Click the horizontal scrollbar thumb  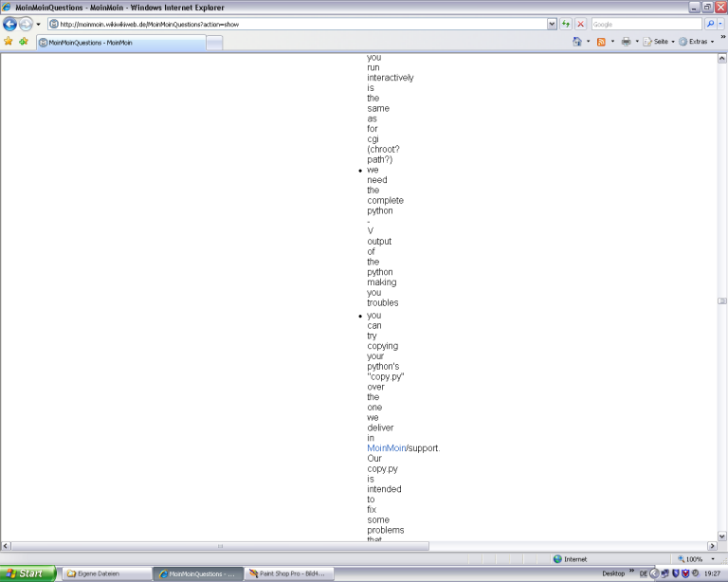(x=220, y=546)
